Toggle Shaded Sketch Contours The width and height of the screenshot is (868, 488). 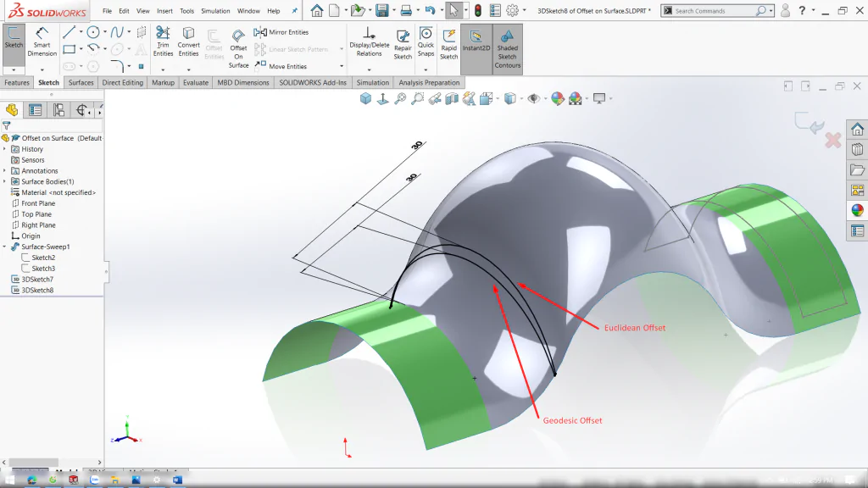[x=507, y=48]
